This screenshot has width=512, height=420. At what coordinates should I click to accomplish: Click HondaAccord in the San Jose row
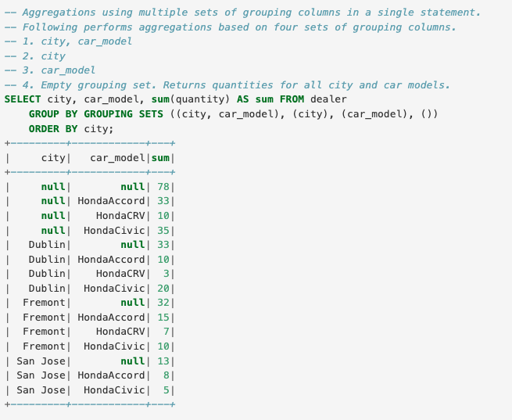111,375
